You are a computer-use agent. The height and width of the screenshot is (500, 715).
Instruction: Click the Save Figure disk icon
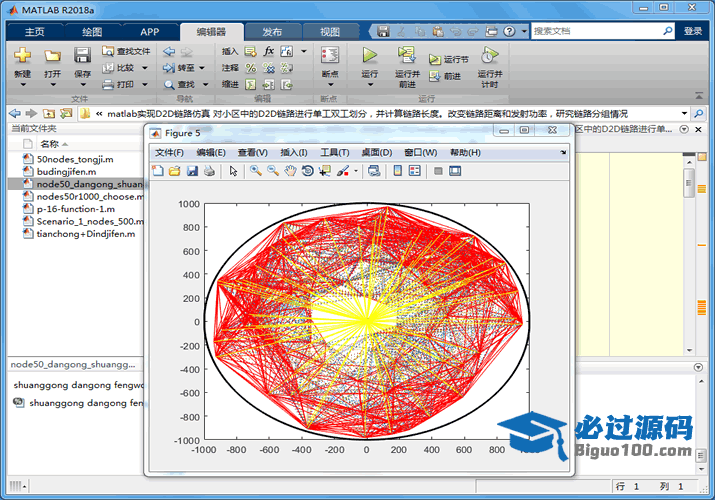(x=192, y=171)
